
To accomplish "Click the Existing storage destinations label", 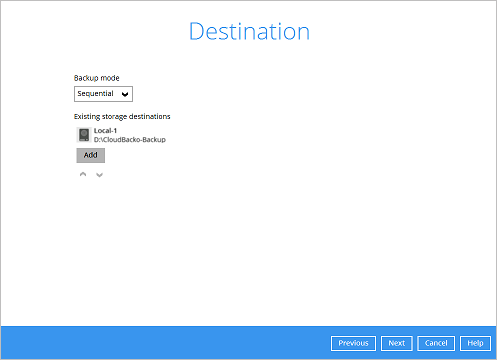I will (x=122, y=117).
